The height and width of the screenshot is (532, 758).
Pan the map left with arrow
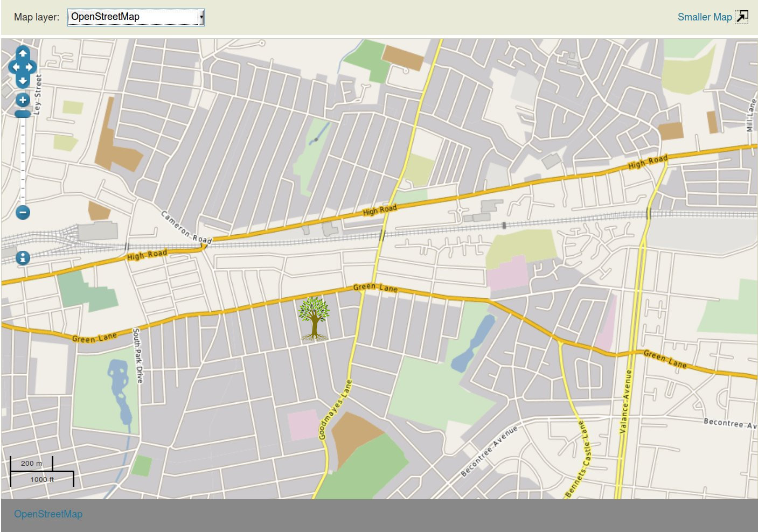point(15,67)
